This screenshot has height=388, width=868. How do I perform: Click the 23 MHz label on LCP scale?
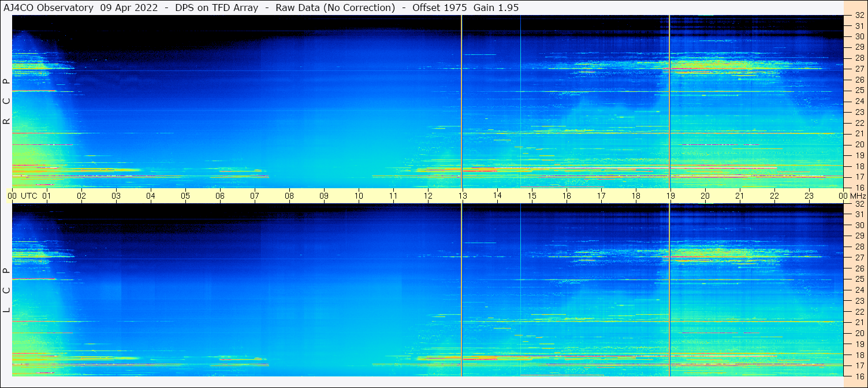coord(859,301)
